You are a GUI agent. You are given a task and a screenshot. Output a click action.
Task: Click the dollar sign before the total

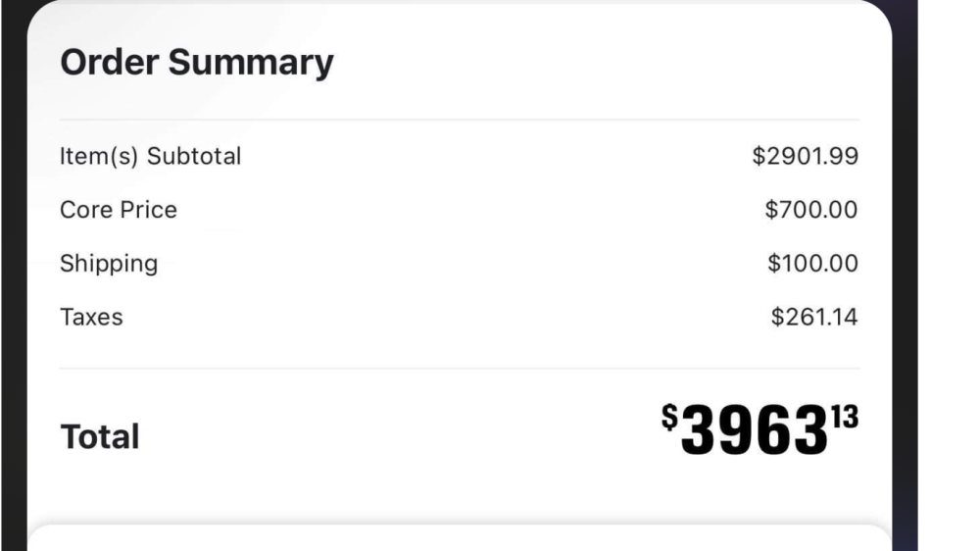click(x=669, y=417)
